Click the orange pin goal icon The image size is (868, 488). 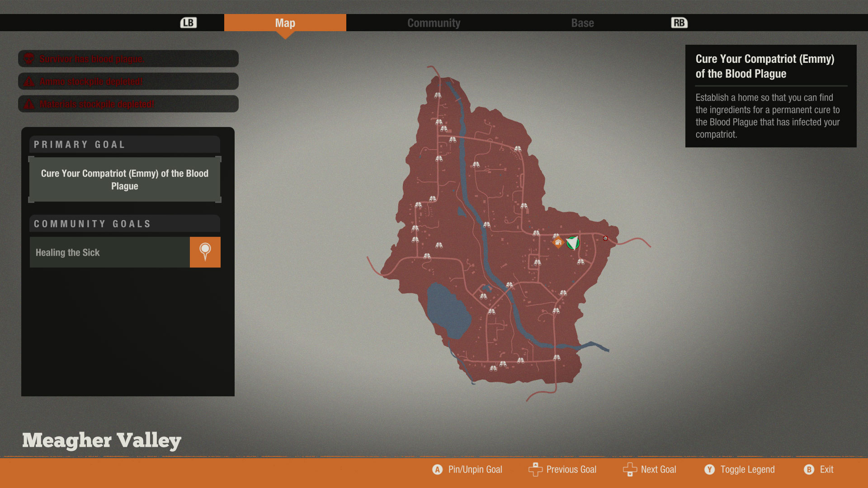point(205,252)
